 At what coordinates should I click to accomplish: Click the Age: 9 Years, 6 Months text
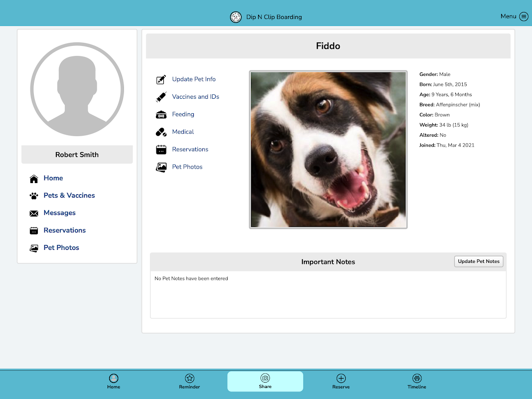445,94
